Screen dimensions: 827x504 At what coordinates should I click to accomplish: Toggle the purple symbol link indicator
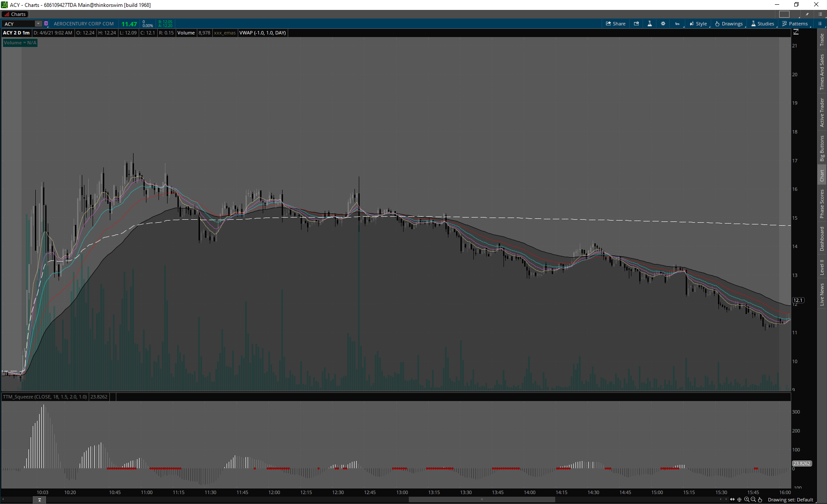click(x=46, y=24)
